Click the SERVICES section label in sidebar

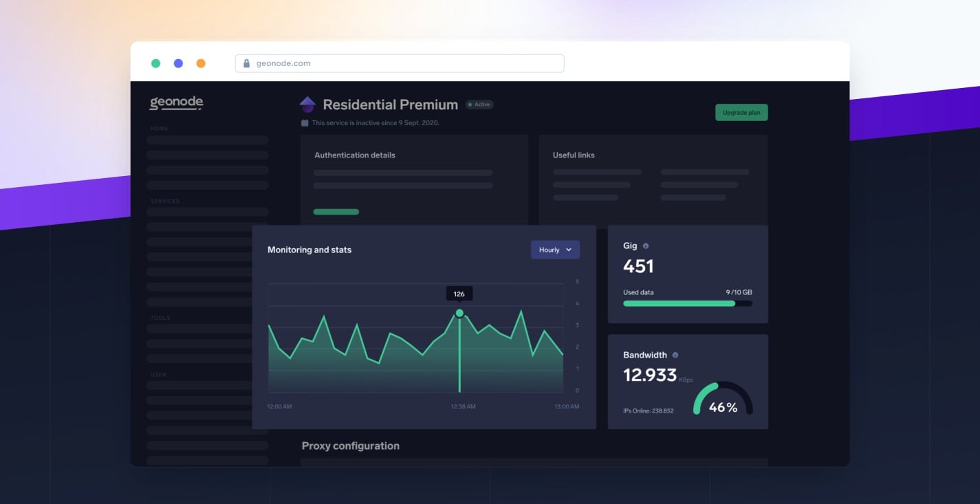165,201
